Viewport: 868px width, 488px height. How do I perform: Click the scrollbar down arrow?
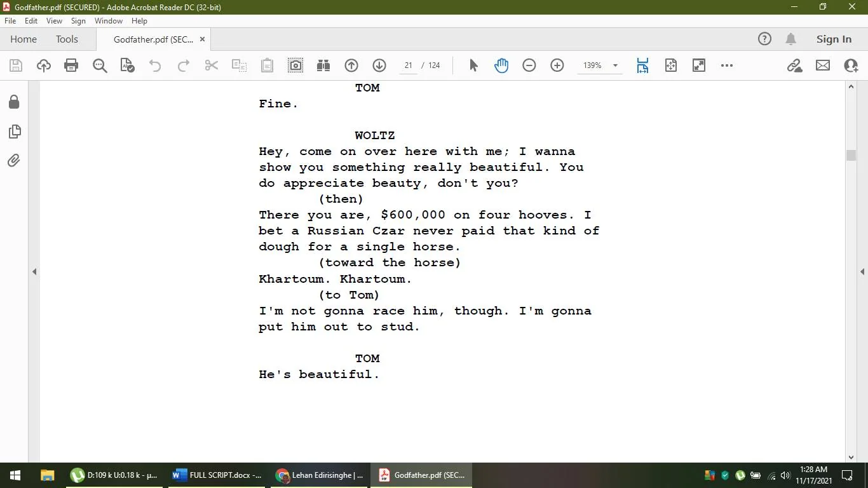851,457
